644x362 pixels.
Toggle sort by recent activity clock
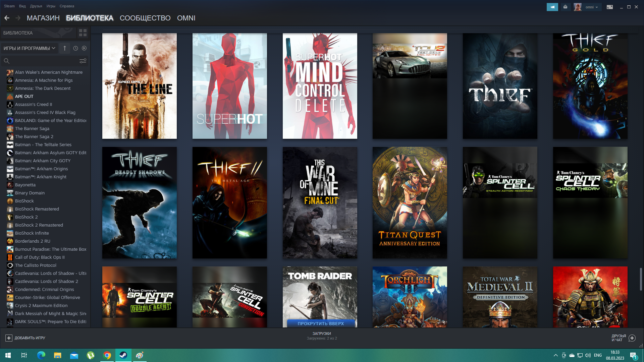tap(75, 48)
